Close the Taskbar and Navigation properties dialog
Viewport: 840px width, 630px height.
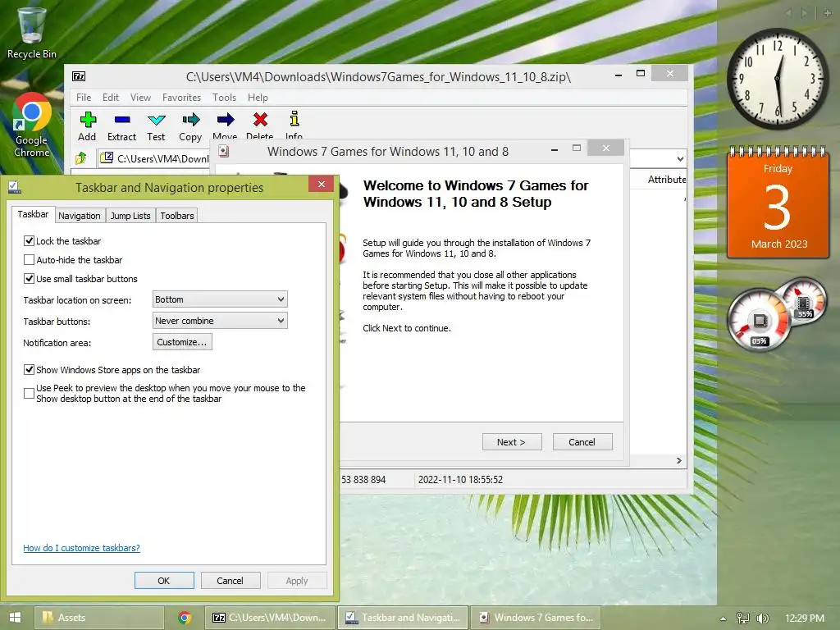coord(322,184)
